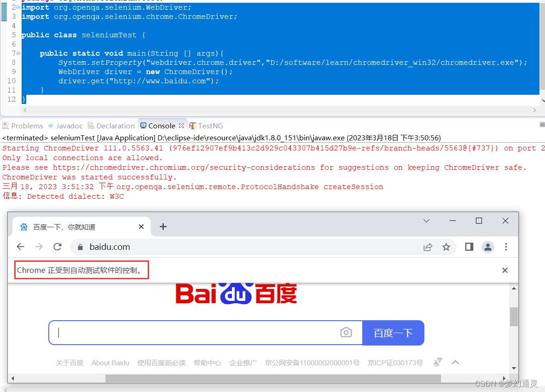Click accessibility icon in Baidu footer

438,362
